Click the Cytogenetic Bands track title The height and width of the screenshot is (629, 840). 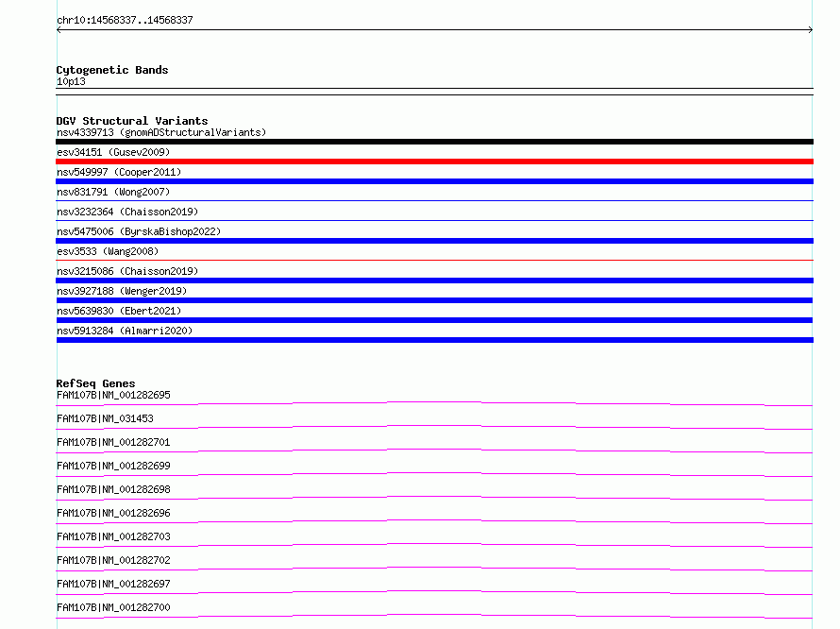[112, 70]
